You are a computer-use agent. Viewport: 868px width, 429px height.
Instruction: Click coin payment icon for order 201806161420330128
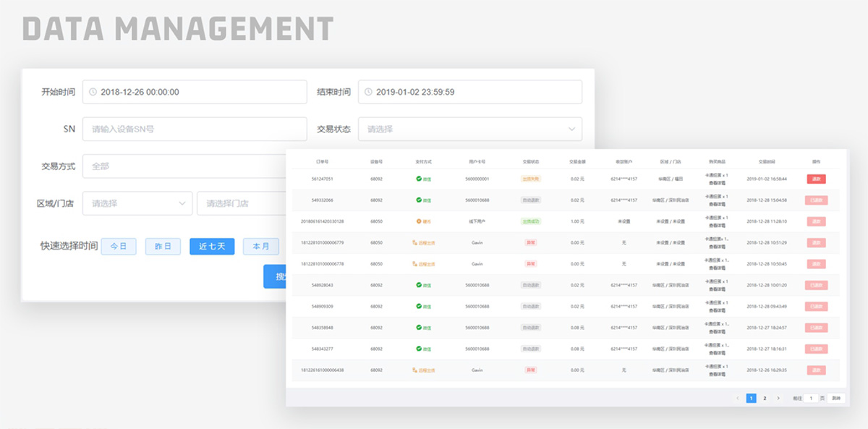pos(419,221)
